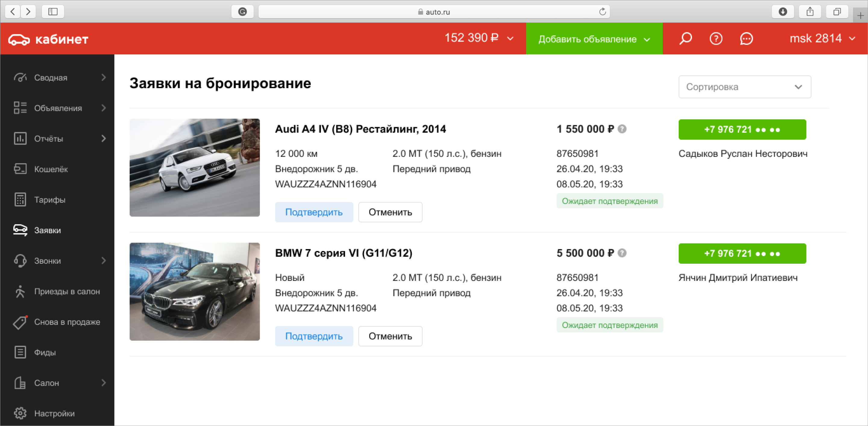Go back with the browser back arrow
Image resolution: width=868 pixels, height=426 pixels.
pos(13,12)
